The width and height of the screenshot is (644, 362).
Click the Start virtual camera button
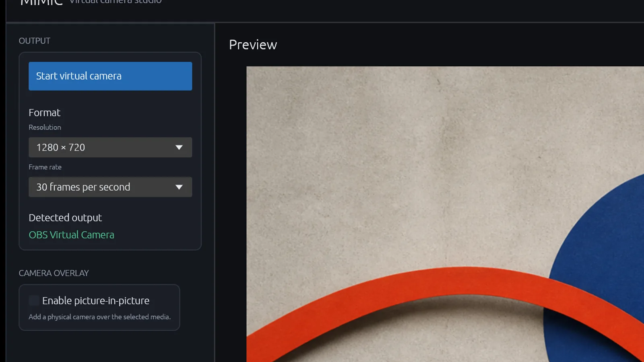[110, 76]
